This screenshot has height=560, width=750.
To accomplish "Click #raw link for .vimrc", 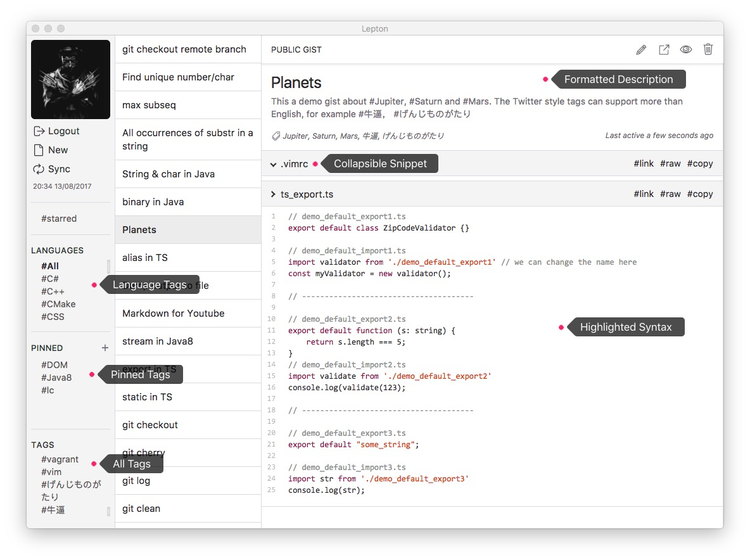I will [x=670, y=163].
